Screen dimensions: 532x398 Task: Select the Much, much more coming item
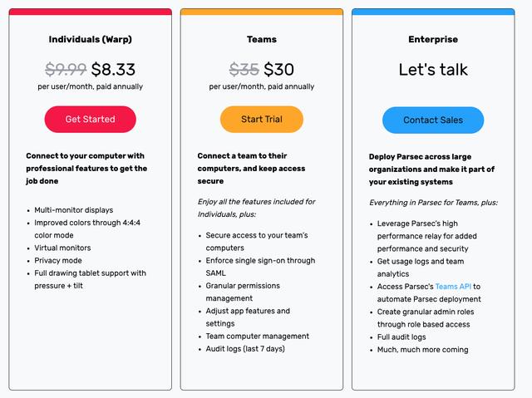422,349
